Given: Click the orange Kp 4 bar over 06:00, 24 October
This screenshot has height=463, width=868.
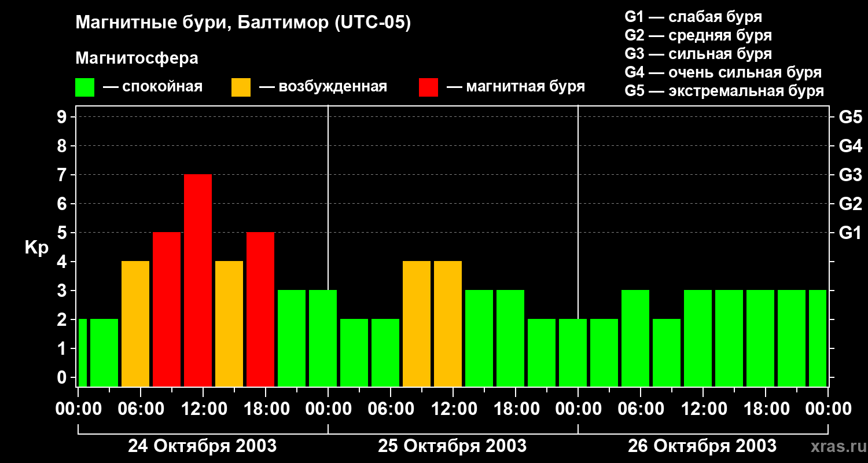Looking at the screenshot, I should (x=135, y=324).
